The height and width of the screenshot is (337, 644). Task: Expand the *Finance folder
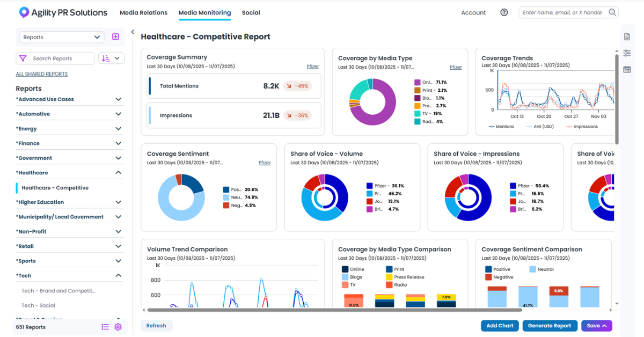pyautogui.click(x=70, y=143)
